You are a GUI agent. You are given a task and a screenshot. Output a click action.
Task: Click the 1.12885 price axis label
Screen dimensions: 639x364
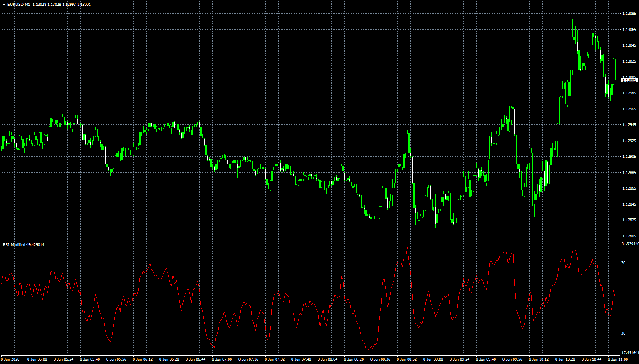pos(629,173)
